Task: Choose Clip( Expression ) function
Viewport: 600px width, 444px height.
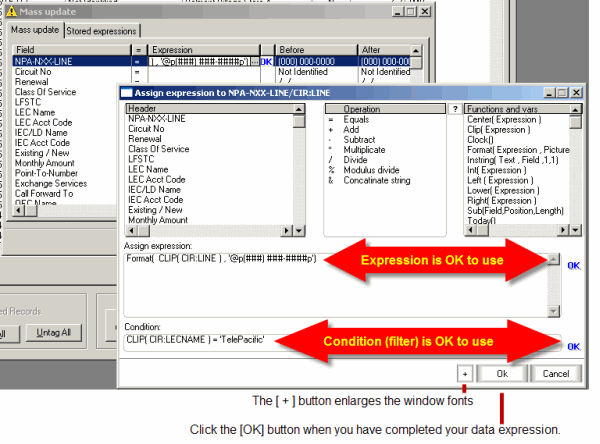Action: pos(499,130)
